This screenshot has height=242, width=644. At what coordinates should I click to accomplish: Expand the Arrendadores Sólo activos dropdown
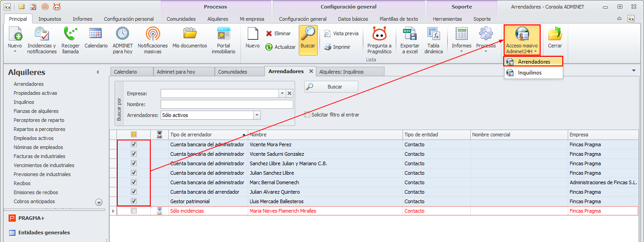pyautogui.click(x=257, y=115)
